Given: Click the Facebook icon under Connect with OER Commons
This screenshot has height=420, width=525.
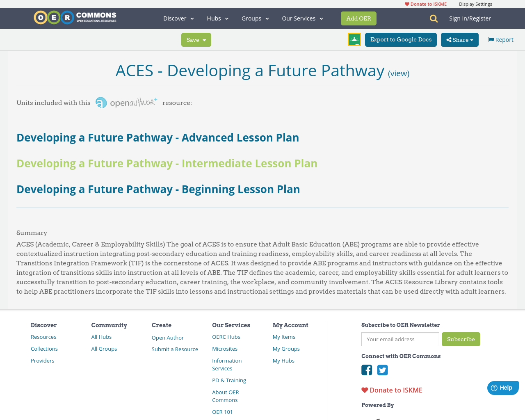Looking at the screenshot, I should (366, 370).
